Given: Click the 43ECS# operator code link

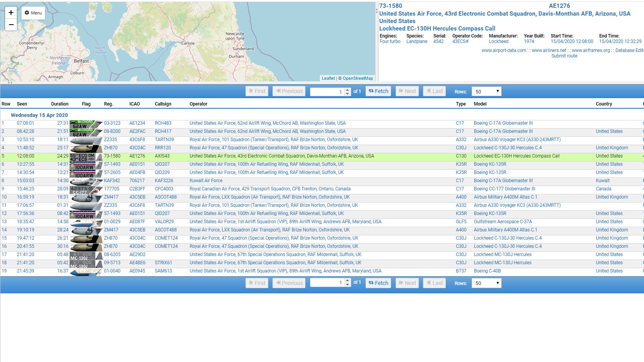Looking at the screenshot, I should 460,41.
